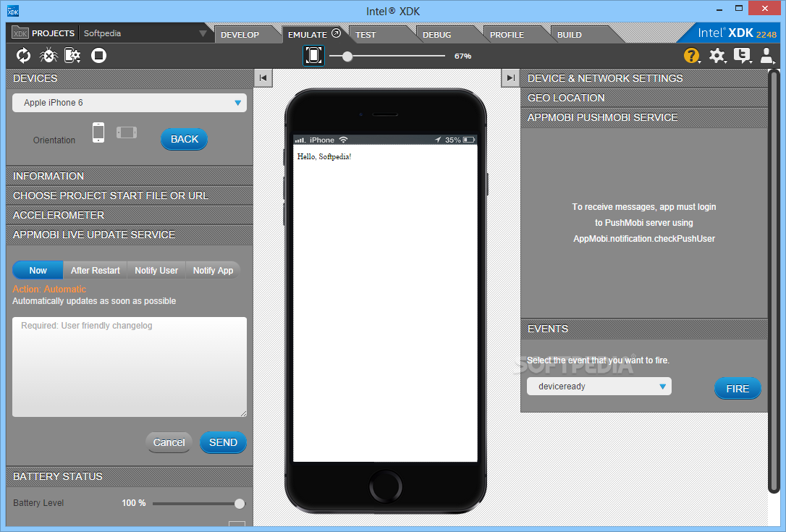Select landscape orientation

[127, 132]
